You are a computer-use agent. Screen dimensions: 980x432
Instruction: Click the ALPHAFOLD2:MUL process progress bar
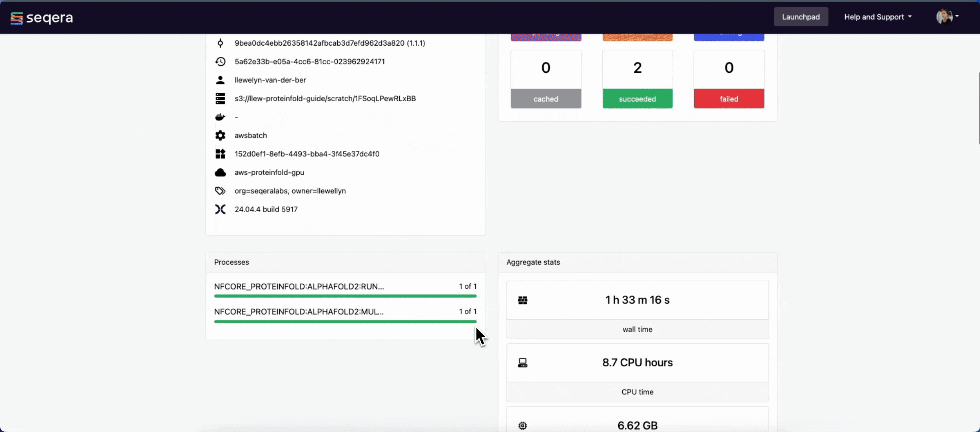345,321
